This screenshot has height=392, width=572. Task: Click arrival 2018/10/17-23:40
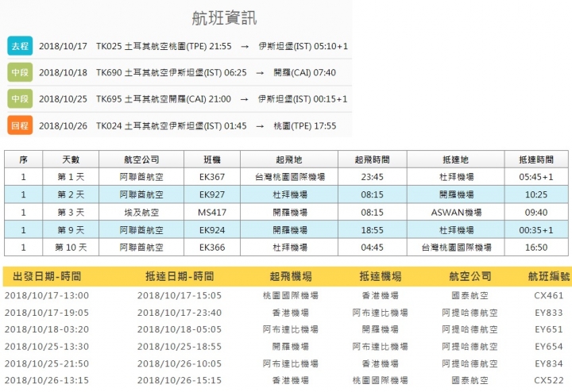point(180,313)
